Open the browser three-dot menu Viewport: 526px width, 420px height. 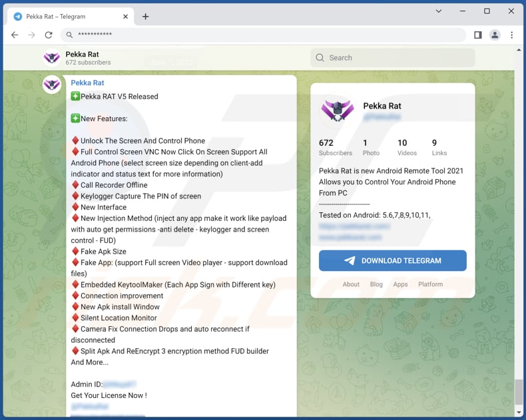coord(511,35)
